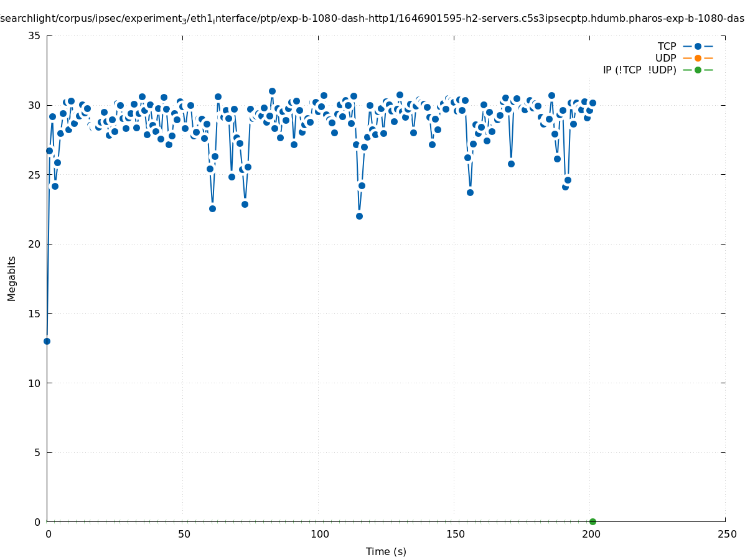745x560 pixels.
Task: Click the Megabits y-axis label
Action: coord(12,278)
